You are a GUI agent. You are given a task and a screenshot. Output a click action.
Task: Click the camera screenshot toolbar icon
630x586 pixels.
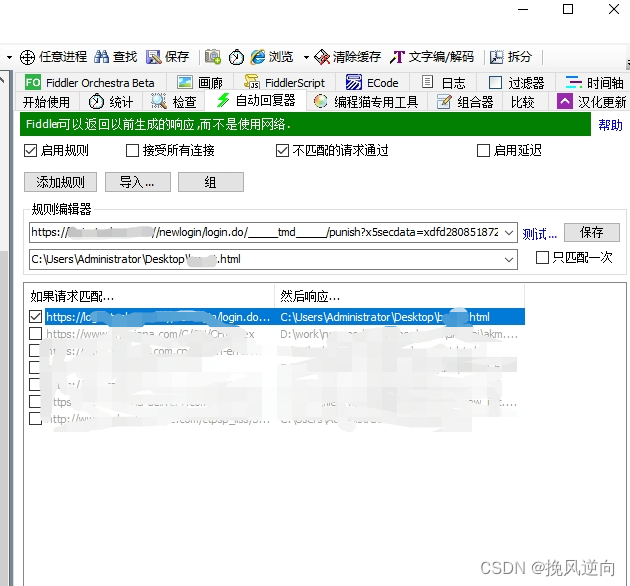tap(213, 57)
